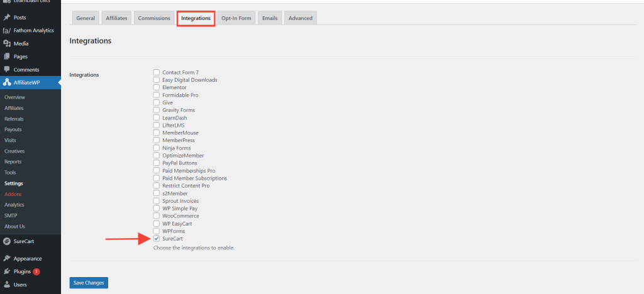Open the AffiliateWP sidebar menu label

pos(26,82)
